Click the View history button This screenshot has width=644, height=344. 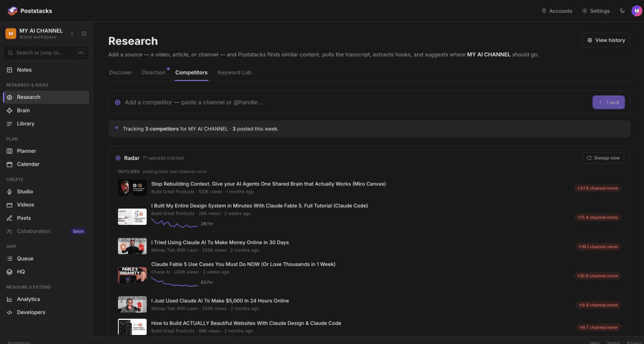click(606, 40)
